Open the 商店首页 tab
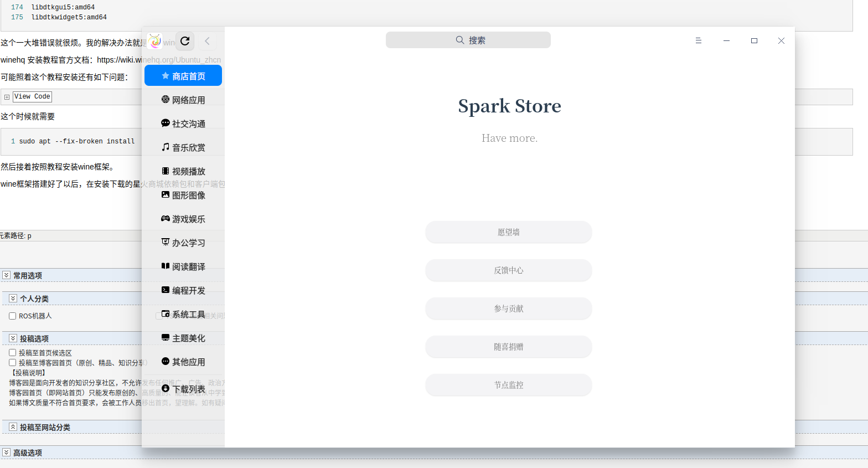 (183, 76)
